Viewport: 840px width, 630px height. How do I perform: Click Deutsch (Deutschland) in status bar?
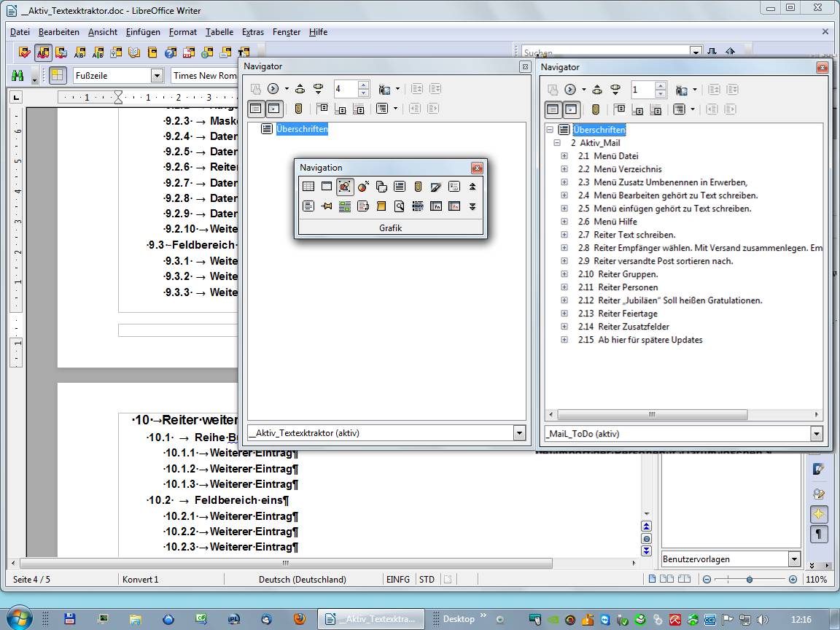pos(302,579)
